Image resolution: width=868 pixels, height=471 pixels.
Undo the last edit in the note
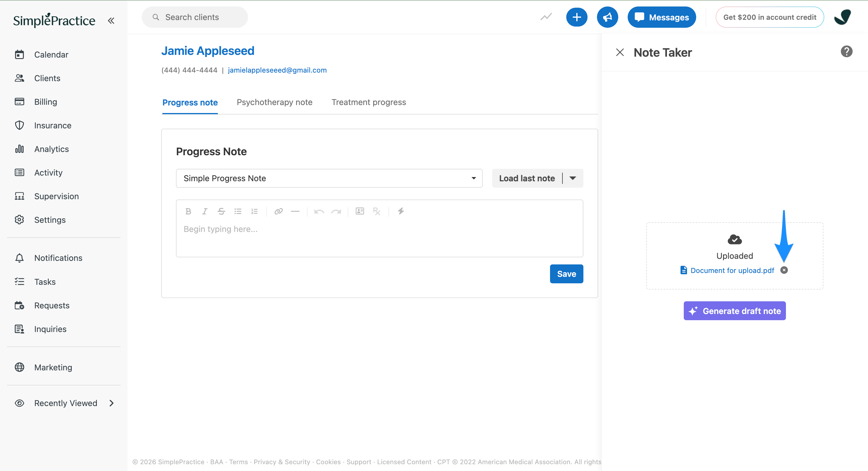(319, 211)
